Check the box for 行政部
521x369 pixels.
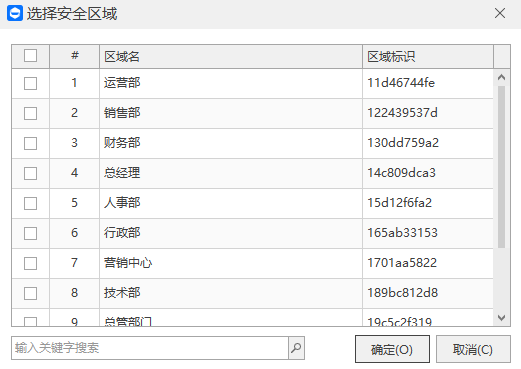(30, 233)
